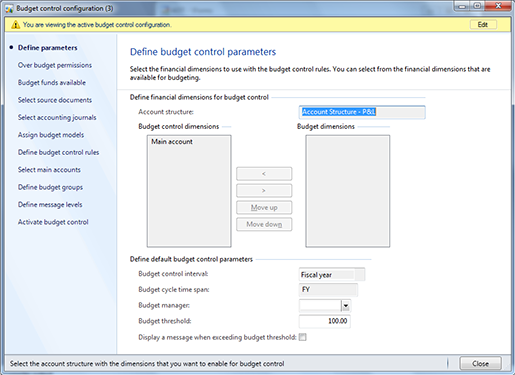Click the Budget threshold value field
Image resolution: width=515 pixels, height=375 pixels.
[x=324, y=321]
